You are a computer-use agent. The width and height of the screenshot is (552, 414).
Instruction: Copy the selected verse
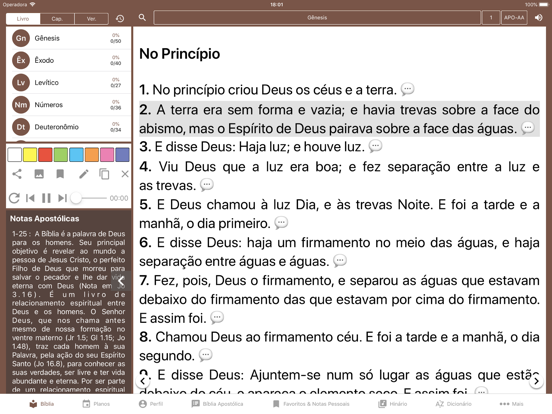coord(104,174)
